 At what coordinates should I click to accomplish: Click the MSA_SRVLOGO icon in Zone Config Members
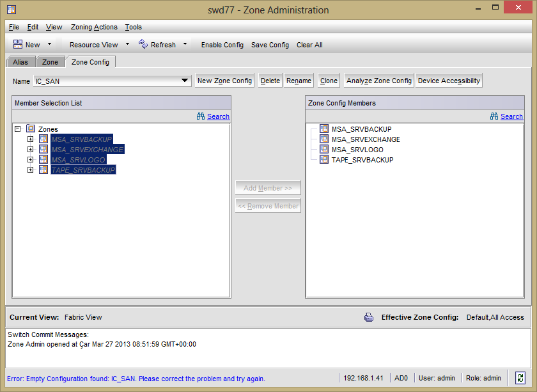(x=324, y=149)
